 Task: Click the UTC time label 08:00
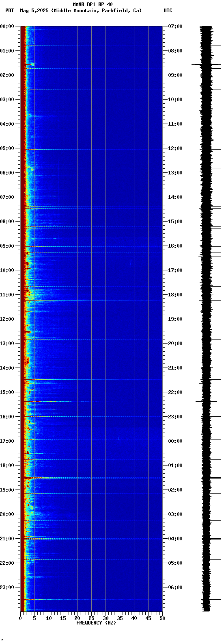(175, 51)
